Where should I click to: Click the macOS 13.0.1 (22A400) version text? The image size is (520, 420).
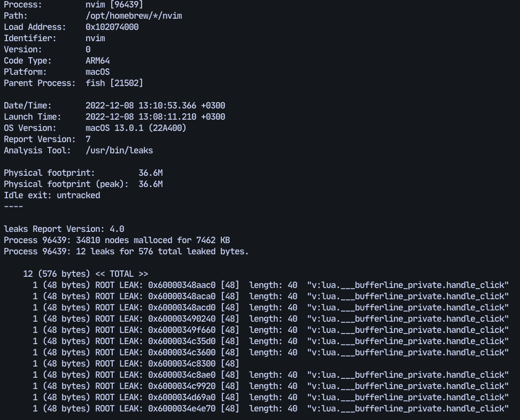136,128
